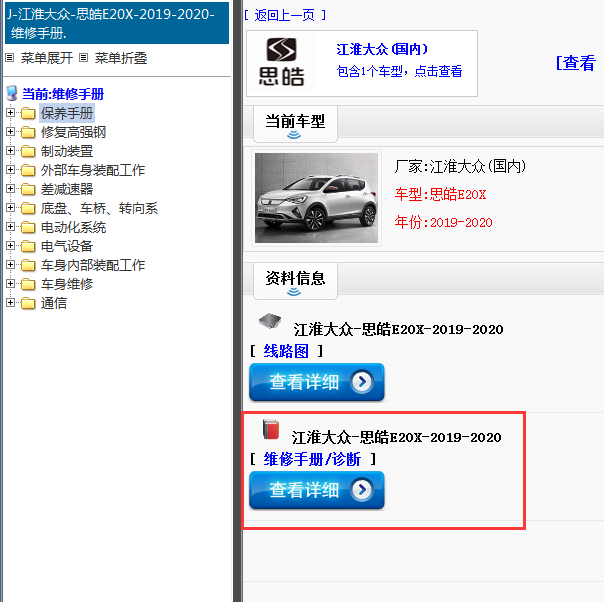
Task: Click 厂家:江淮大众(国内) text
Action: pos(460,166)
